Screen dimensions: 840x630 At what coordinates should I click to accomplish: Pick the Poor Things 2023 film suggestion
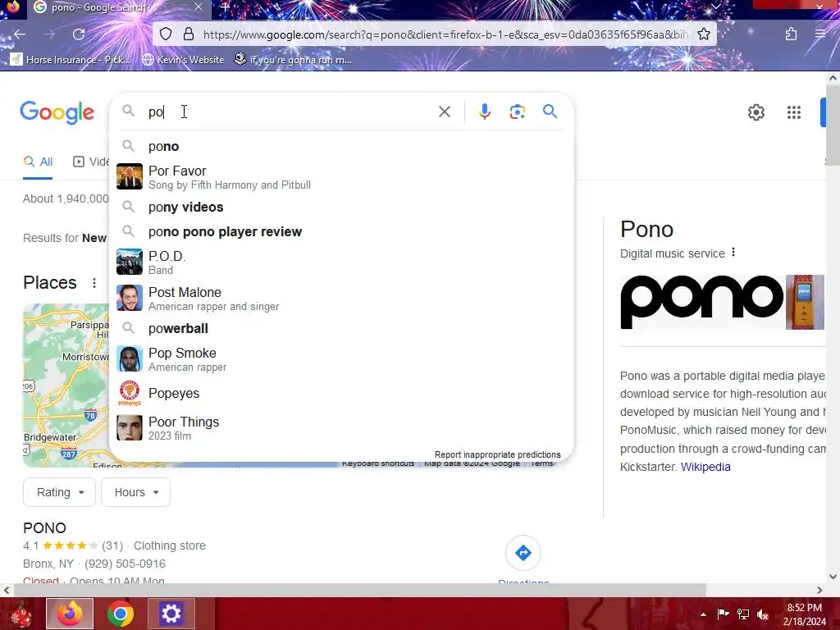341,428
